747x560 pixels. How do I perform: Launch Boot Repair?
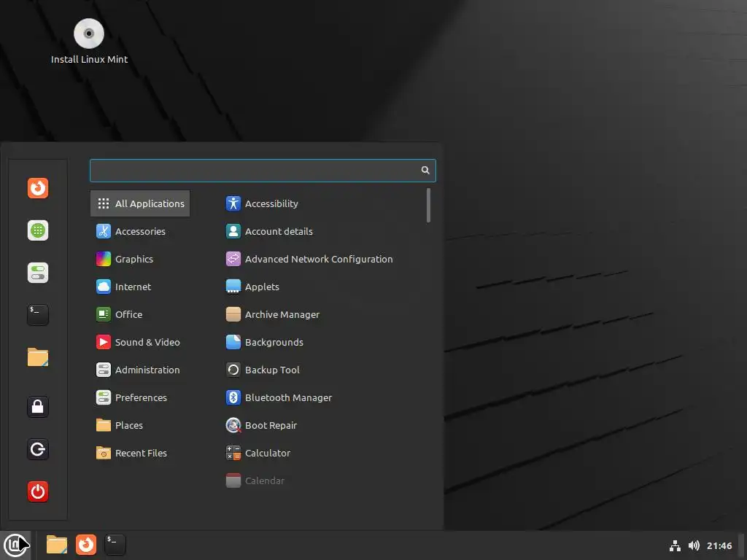[322, 425]
